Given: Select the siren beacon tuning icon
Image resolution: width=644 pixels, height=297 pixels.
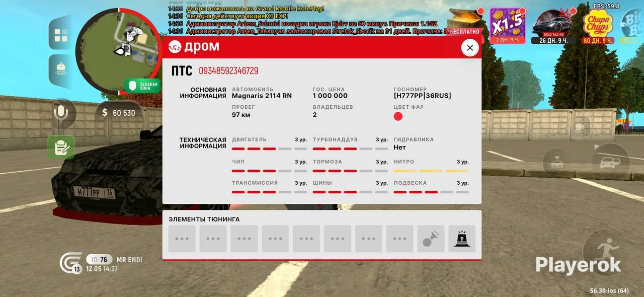Looking at the screenshot, I should (462, 239).
